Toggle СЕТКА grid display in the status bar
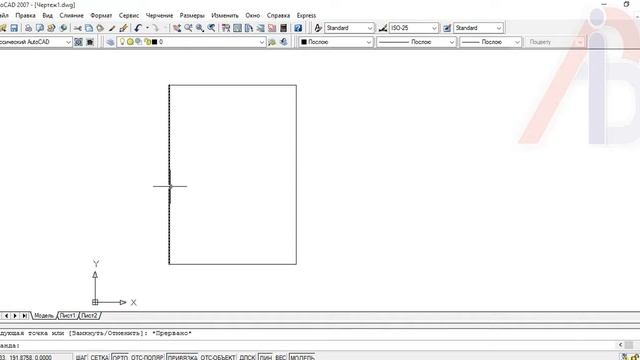The height and width of the screenshot is (360, 640). [99, 357]
